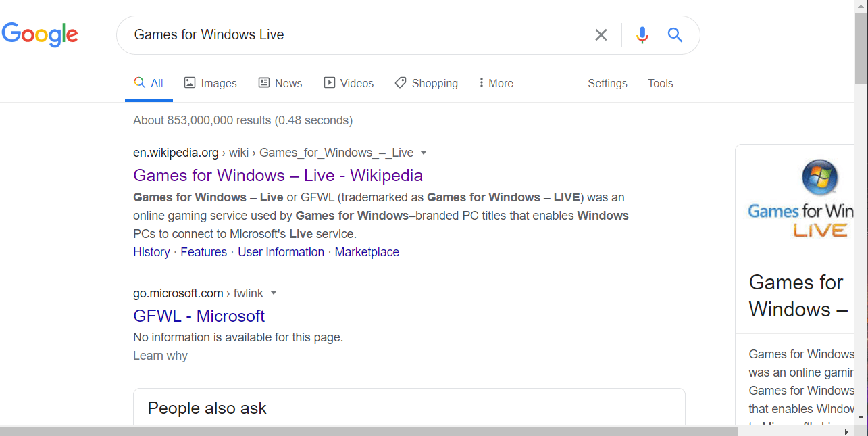The width and height of the screenshot is (868, 436).
Task: Click the Learn why link
Action: coord(160,356)
